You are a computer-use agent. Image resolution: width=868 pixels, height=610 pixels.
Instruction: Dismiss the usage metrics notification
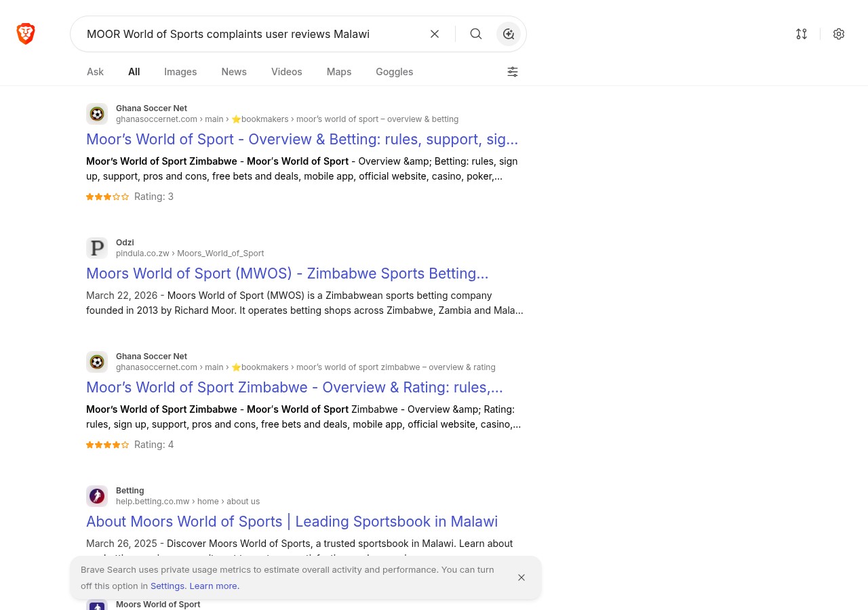click(521, 577)
